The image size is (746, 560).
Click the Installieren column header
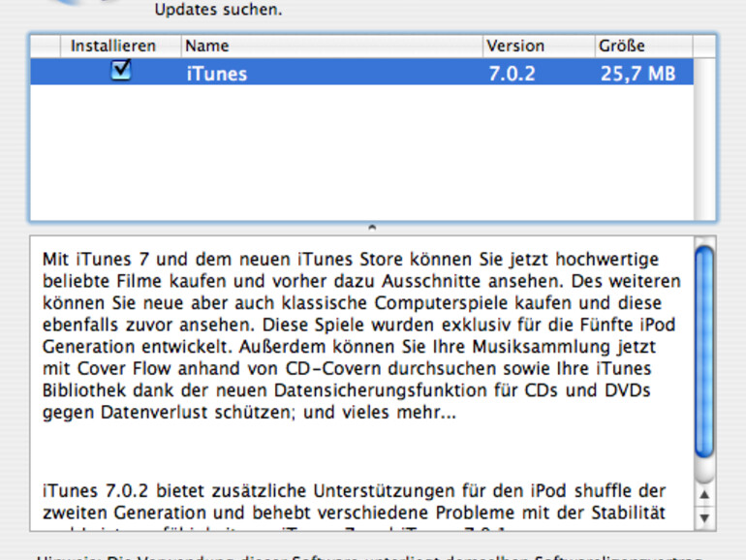pos(121,46)
